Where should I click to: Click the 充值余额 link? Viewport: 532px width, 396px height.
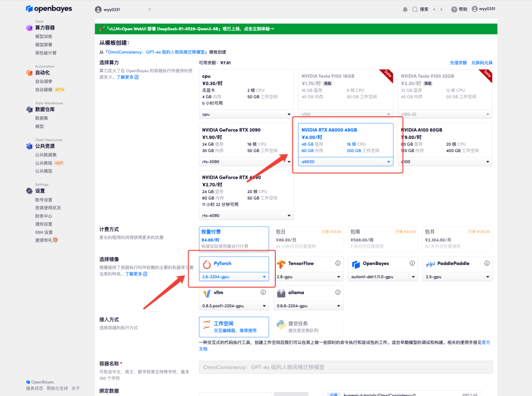point(459,63)
